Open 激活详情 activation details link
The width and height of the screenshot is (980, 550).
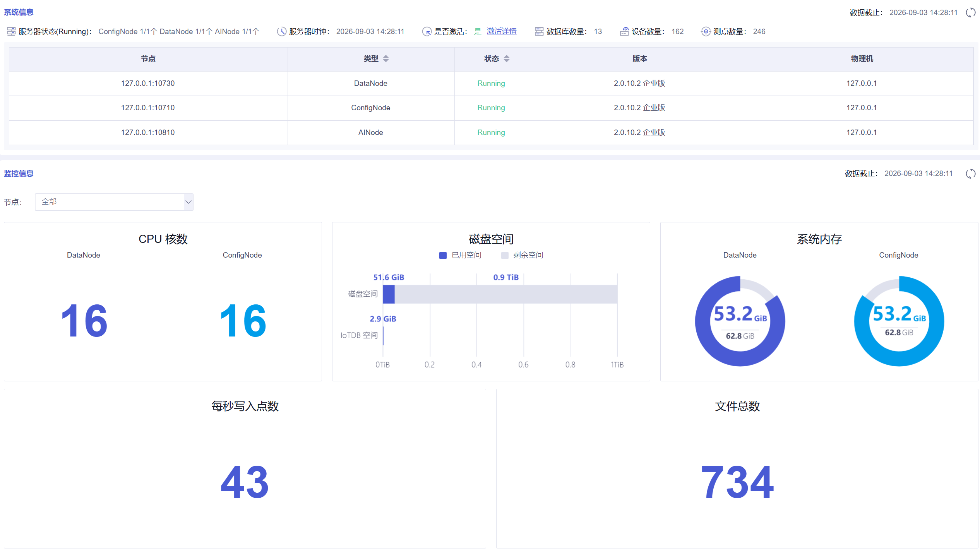click(x=502, y=31)
